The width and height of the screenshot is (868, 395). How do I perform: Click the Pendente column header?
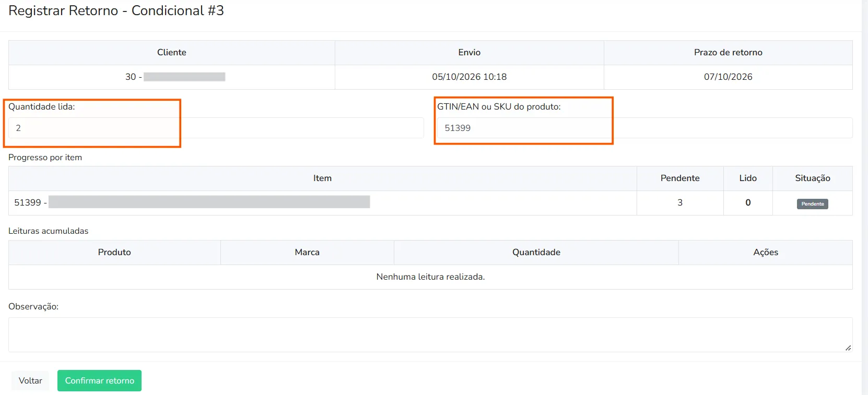(680, 178)
